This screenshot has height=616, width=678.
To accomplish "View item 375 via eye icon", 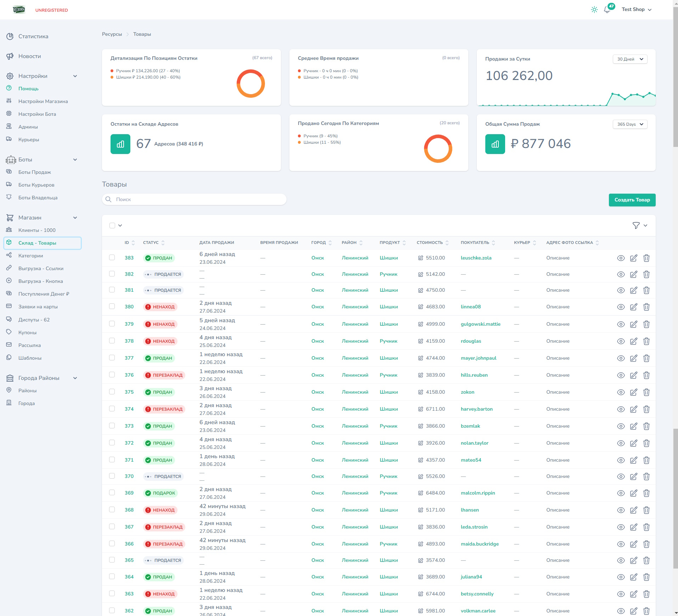I will tap(621, 392).
